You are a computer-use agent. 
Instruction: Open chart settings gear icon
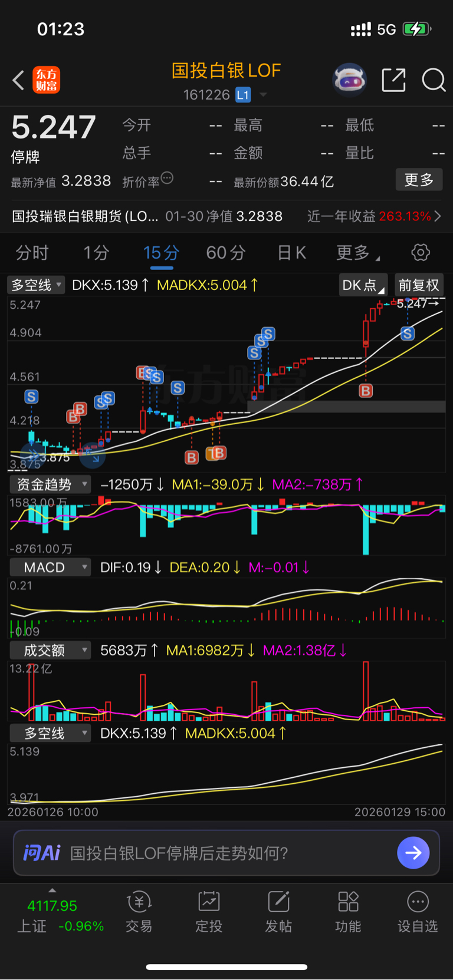(x=421, y=253)
